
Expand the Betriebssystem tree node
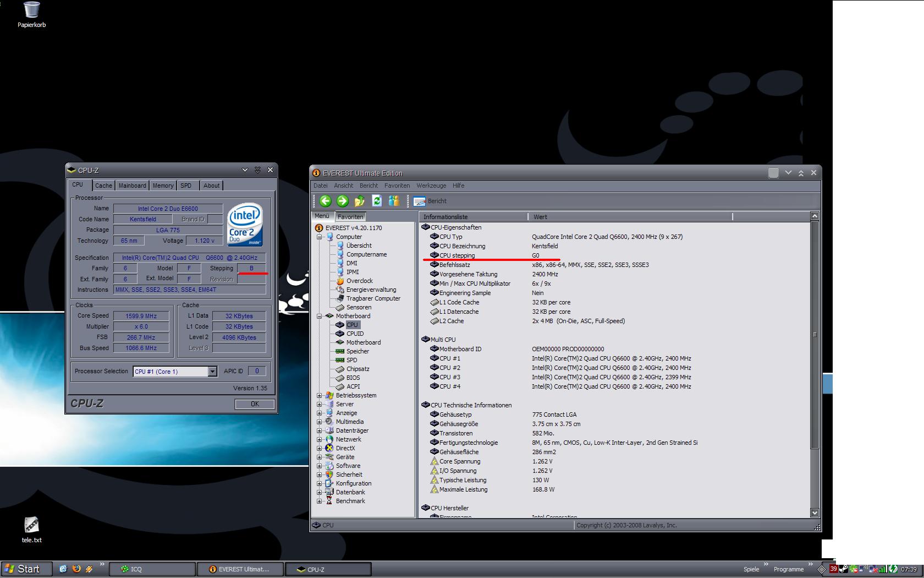pos(319,395)
